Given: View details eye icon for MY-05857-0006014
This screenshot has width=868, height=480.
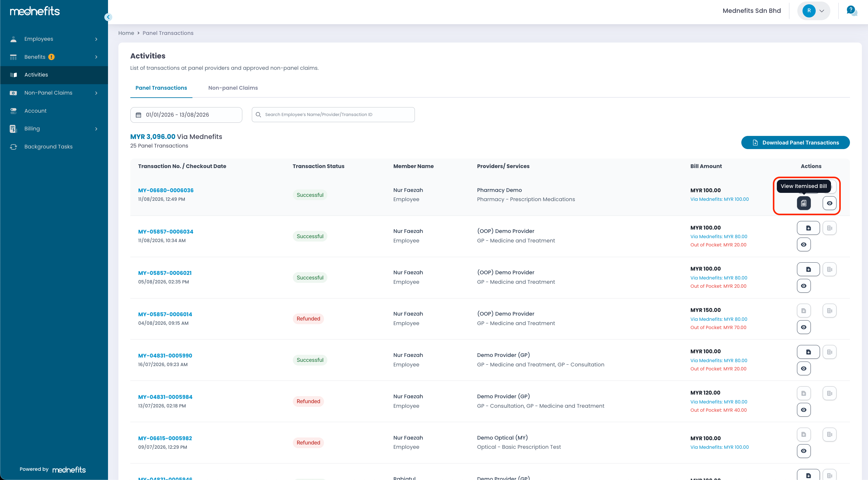Looking at the screenshot, I should [x=804, y=327].
